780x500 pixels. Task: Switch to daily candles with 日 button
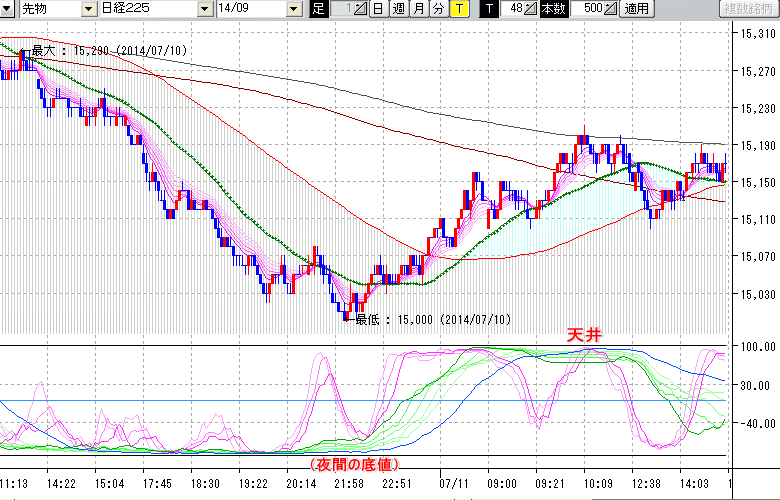click(377, 9)
